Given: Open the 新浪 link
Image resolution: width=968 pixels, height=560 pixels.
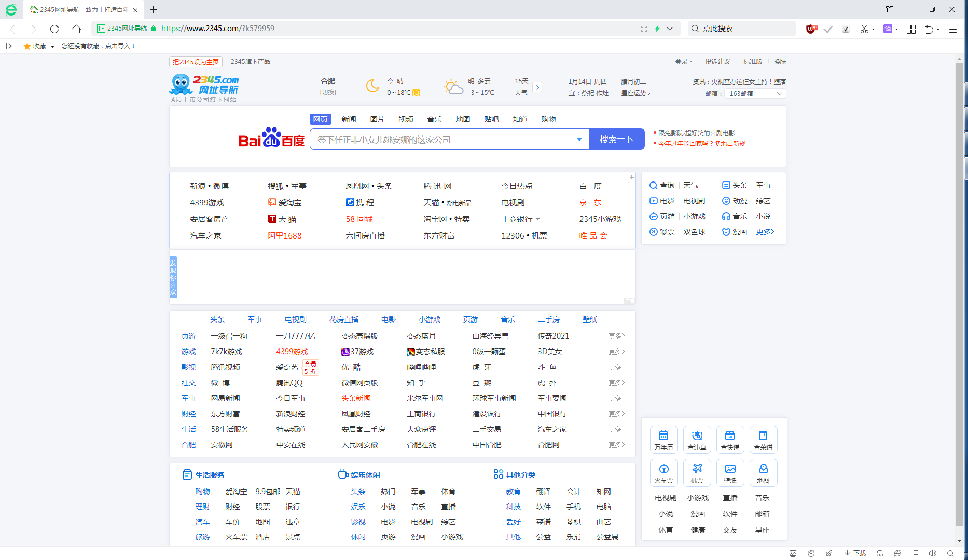Looking at the screenshot, I should point(198,186).
